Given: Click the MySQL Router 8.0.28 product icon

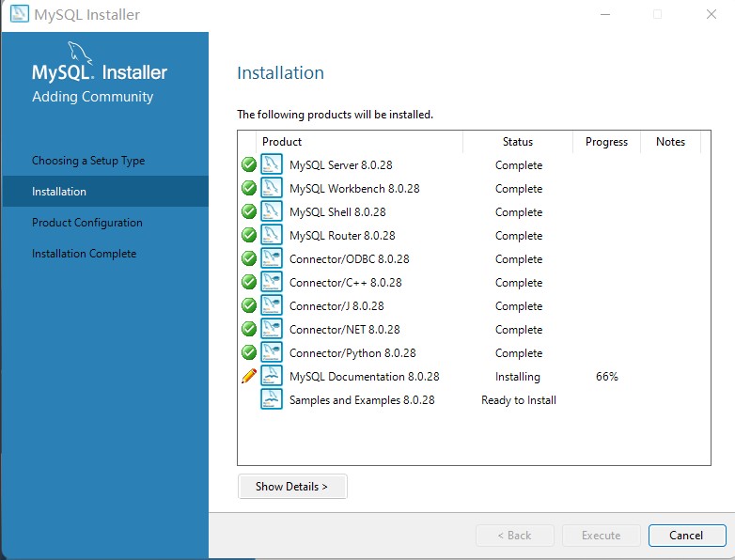Looking at the screenshot, I should click(x=272, y=235).
